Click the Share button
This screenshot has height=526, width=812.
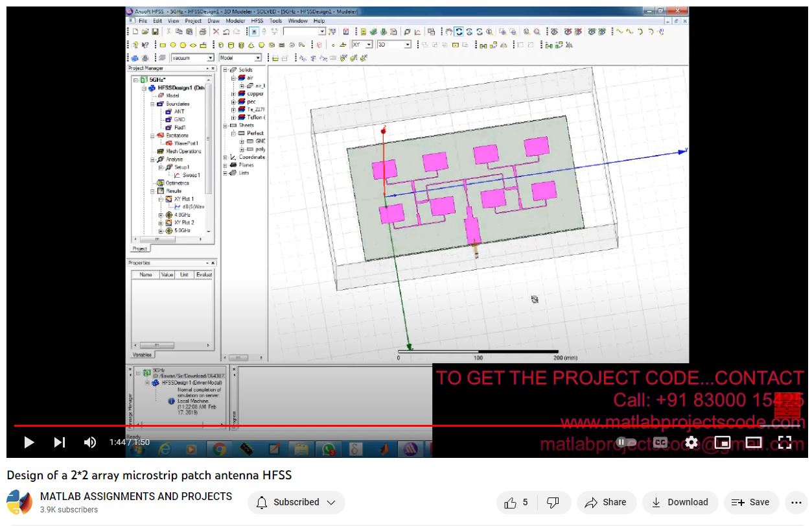[x=605, y=502]
